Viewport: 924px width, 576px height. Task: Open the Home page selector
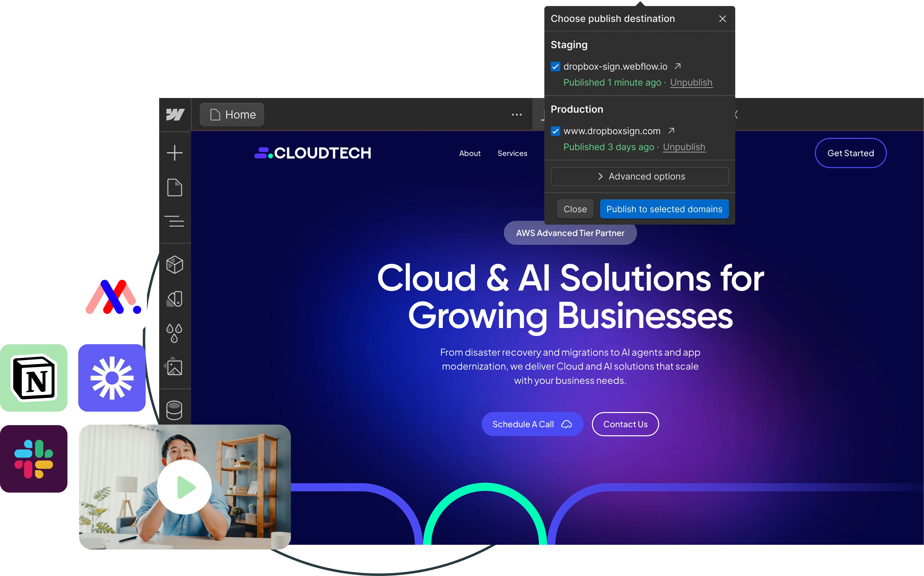coord(232,115)
